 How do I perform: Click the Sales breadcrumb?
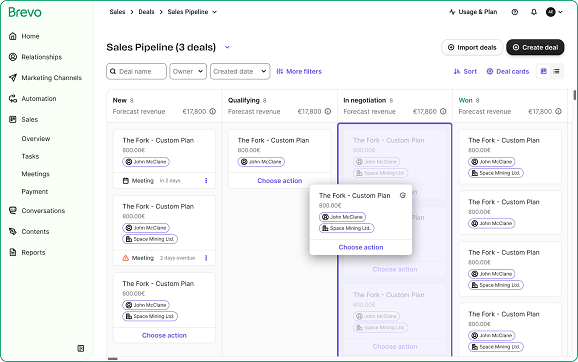pyautogui.click(x=117, y=12)
